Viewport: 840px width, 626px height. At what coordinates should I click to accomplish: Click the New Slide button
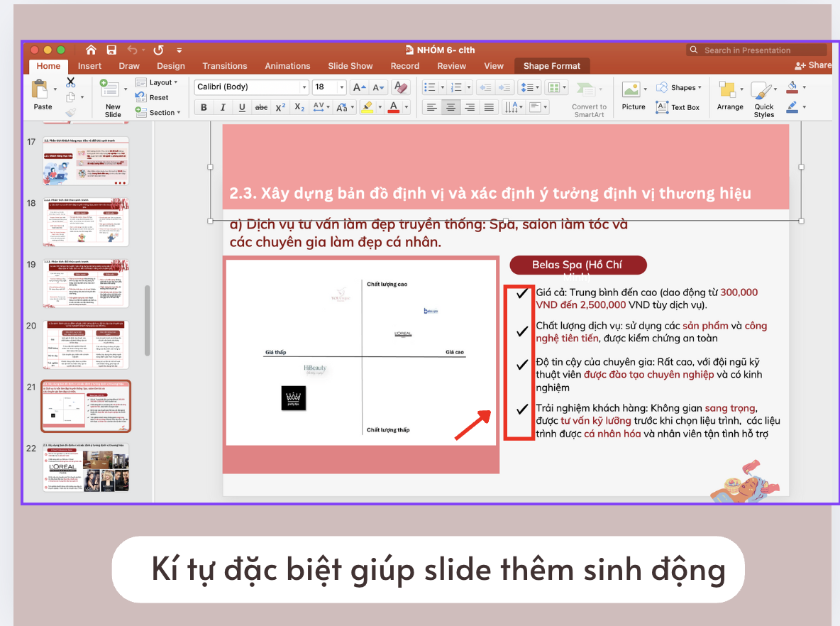coord(113,97)
